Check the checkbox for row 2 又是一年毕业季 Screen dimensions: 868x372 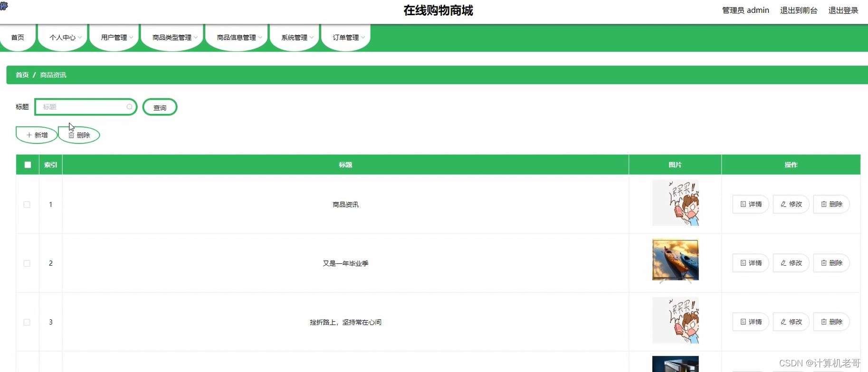27,263
